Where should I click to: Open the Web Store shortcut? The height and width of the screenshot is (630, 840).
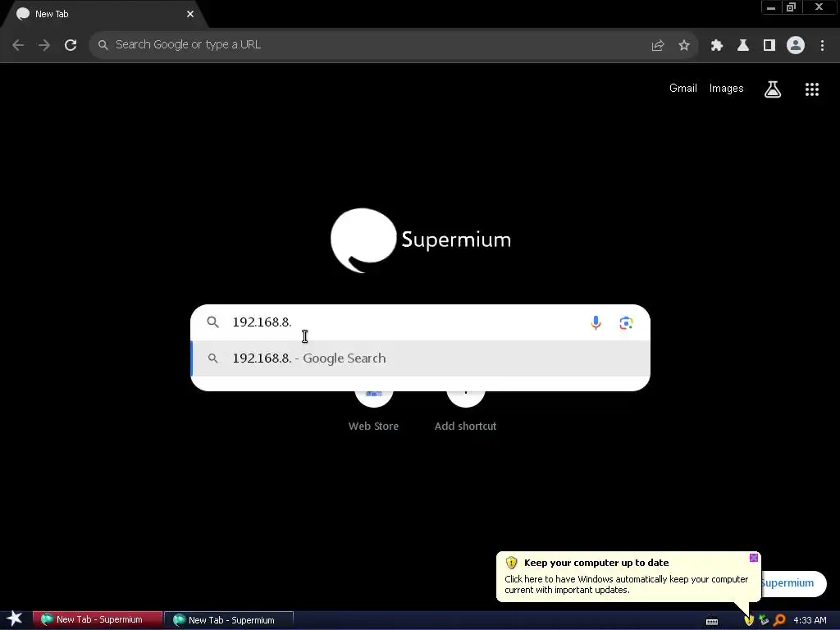tap(373, 410)
